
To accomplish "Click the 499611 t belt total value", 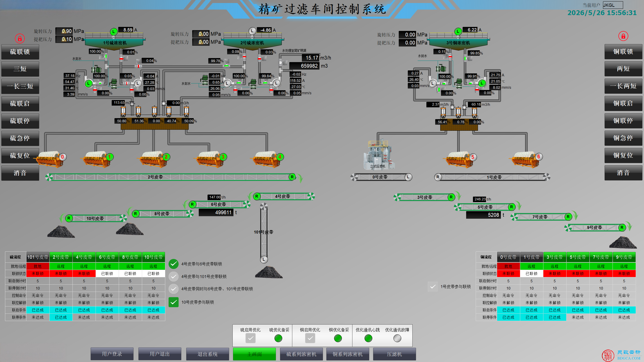I will pos(216,212).
